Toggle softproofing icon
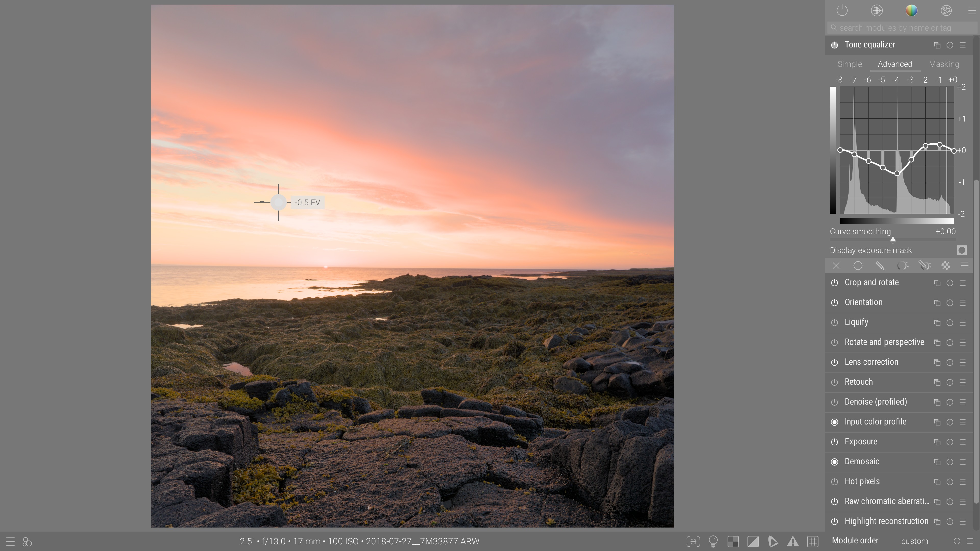This screenshot has width=980, height=551. point(773,541)
